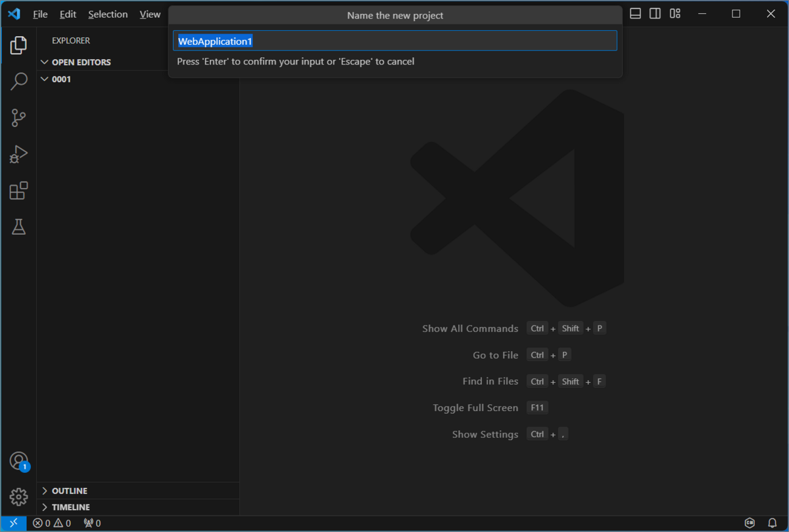Open a remote window from status bar
Image resolution: width=789 pixels, height=532 pixels.
pyautogui.click(x=14, y=523)
